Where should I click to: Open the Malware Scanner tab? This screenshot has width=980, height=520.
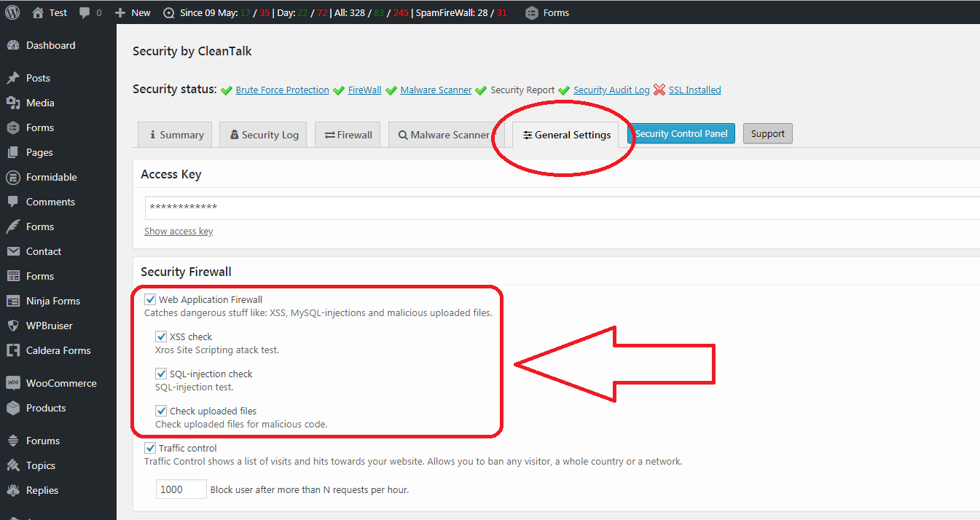tap(444, 135)
